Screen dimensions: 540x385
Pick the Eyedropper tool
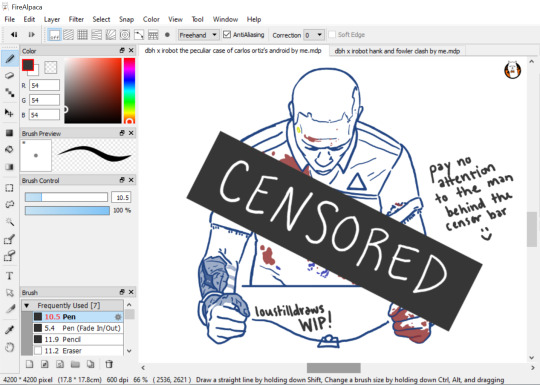click(9, 330)
